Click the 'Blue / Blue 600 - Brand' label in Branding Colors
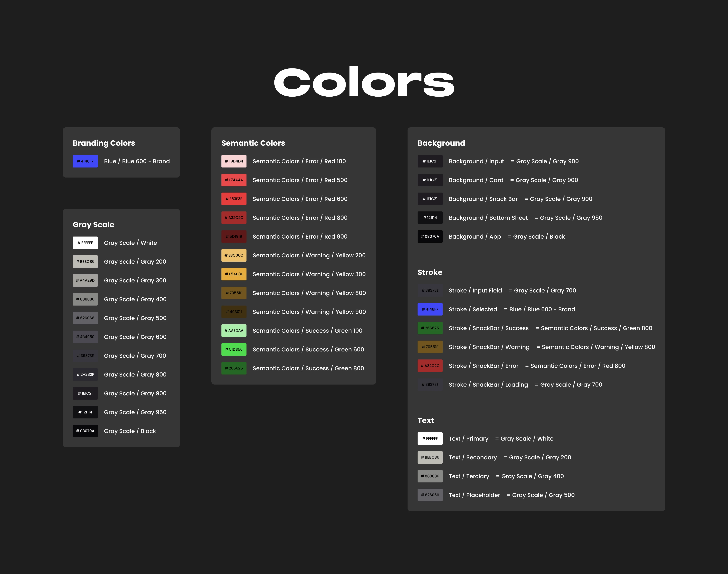 137,161
